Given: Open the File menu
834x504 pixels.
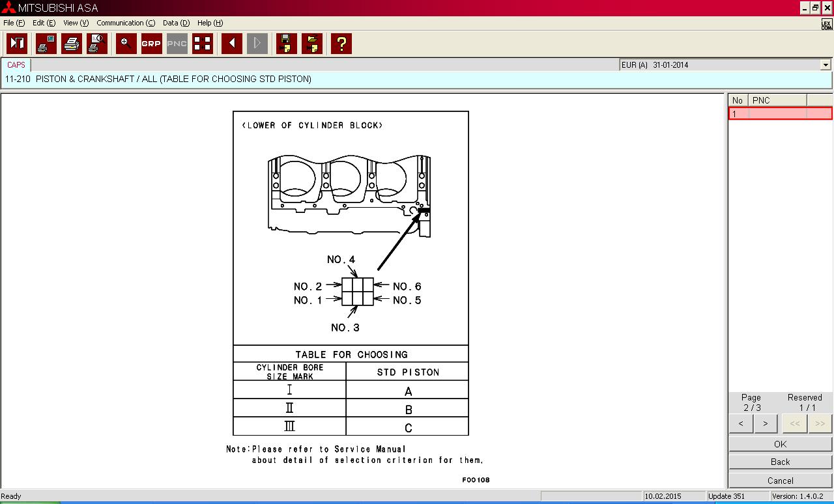Looking at the screenshot, I should pyautogui.click(x=14, y=23).
